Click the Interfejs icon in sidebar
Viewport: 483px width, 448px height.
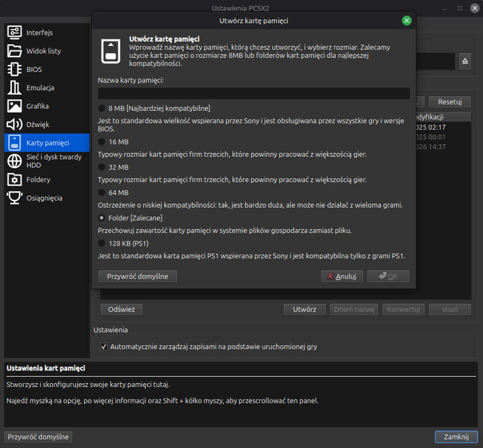coord(14,33)
